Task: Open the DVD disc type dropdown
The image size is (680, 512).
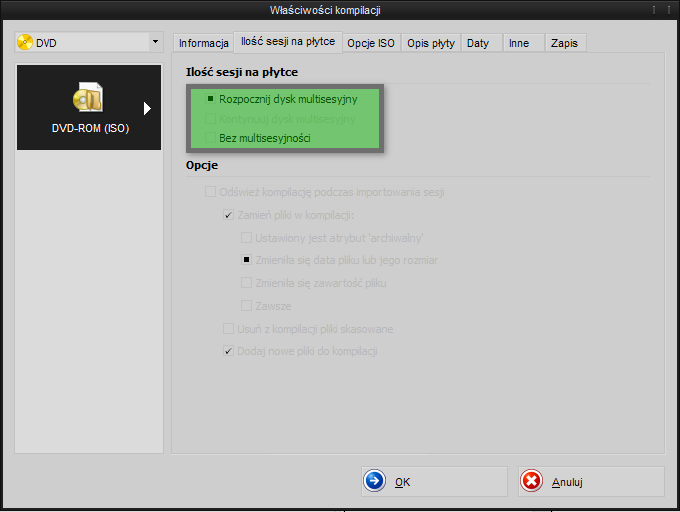Action: (x=89, y=42)
